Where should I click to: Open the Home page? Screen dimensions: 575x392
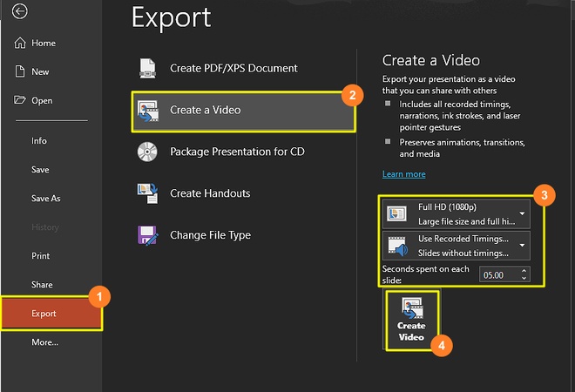(51, 43)
